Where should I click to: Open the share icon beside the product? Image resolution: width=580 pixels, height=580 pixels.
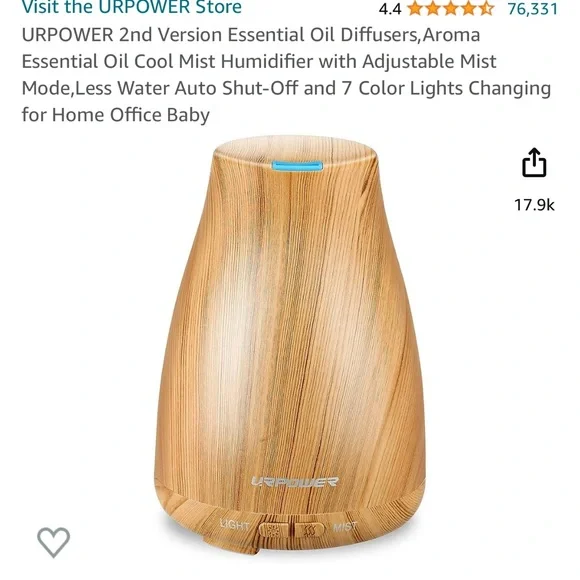pyautogui.click(x=534, y=162)
